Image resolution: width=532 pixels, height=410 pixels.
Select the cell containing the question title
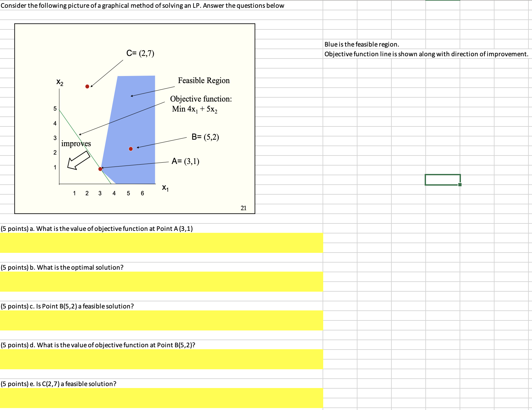point(142,5)
